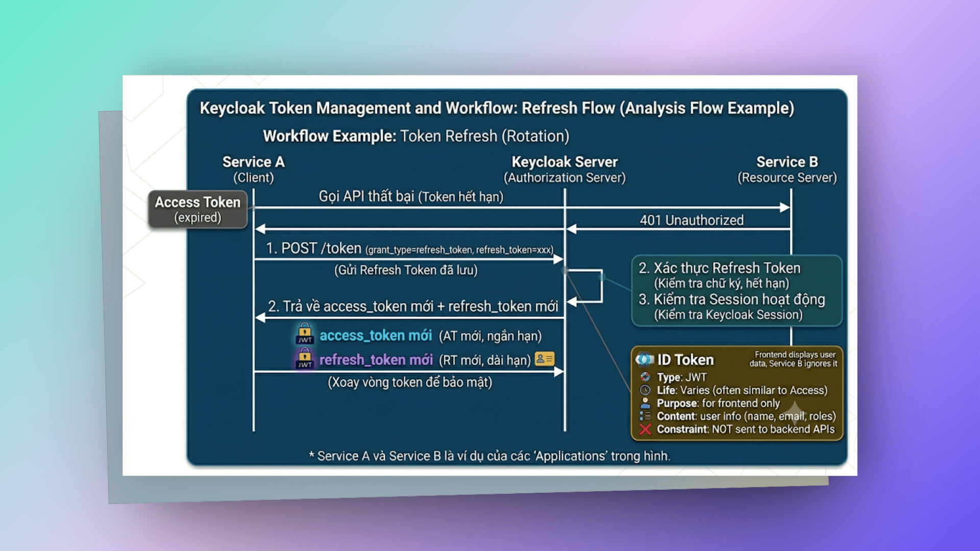Click the person icon beside Purpose

pyautogui.click(x=645, y=403)
